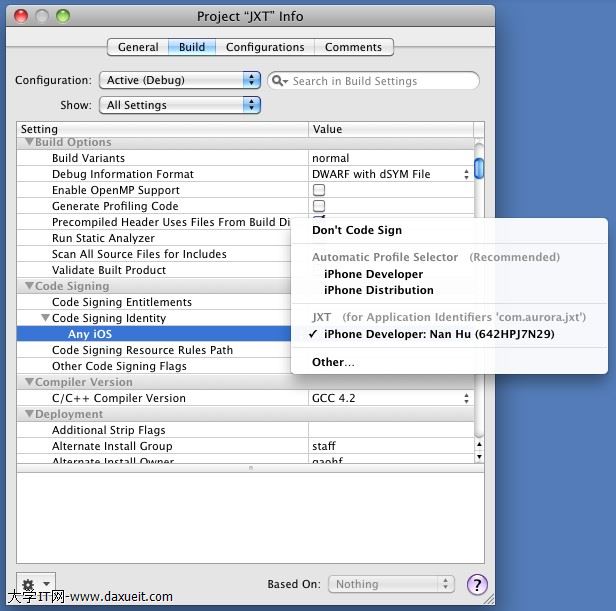Screen dimensions: 616x611
Task: Collapse the Compiler Version section
Action: point(29,382)
